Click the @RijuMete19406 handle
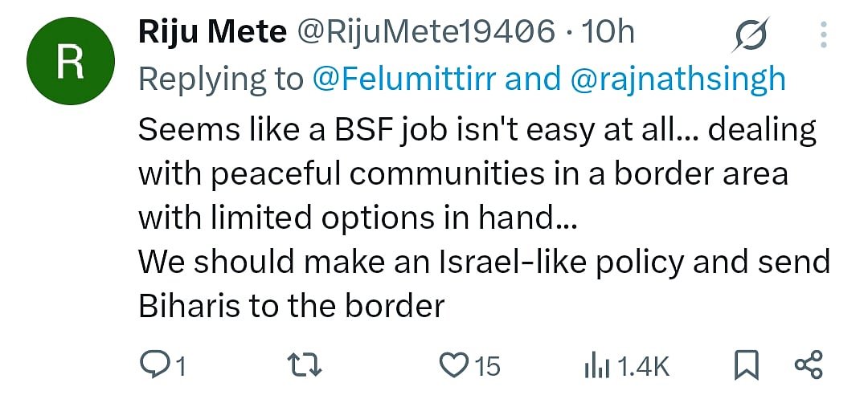The width and height of the screenshot is (868, 395). 426,32
